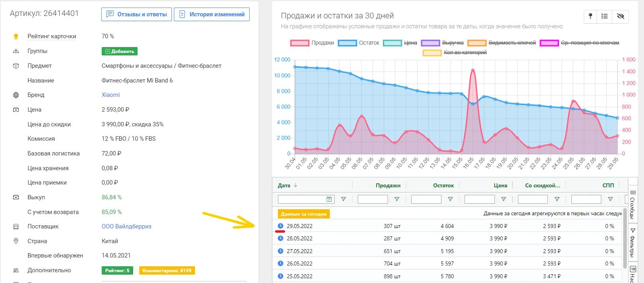Select the 704 шт sales cell

coord(392,263)
